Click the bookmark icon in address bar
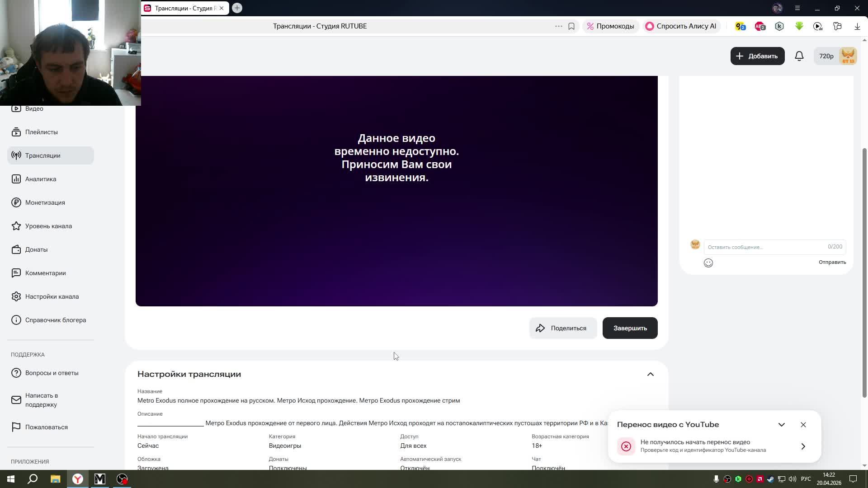 pyautogui.click(x=571, y=26)
